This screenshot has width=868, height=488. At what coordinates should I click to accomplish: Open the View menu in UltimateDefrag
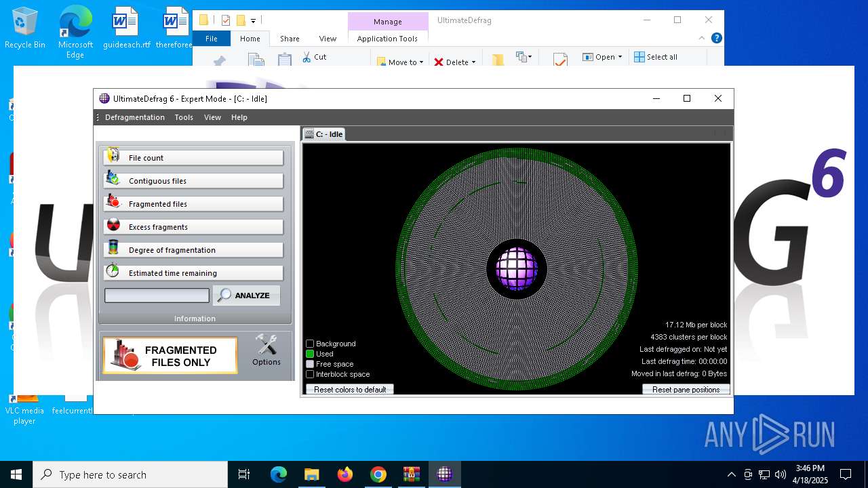pos(212,117)
